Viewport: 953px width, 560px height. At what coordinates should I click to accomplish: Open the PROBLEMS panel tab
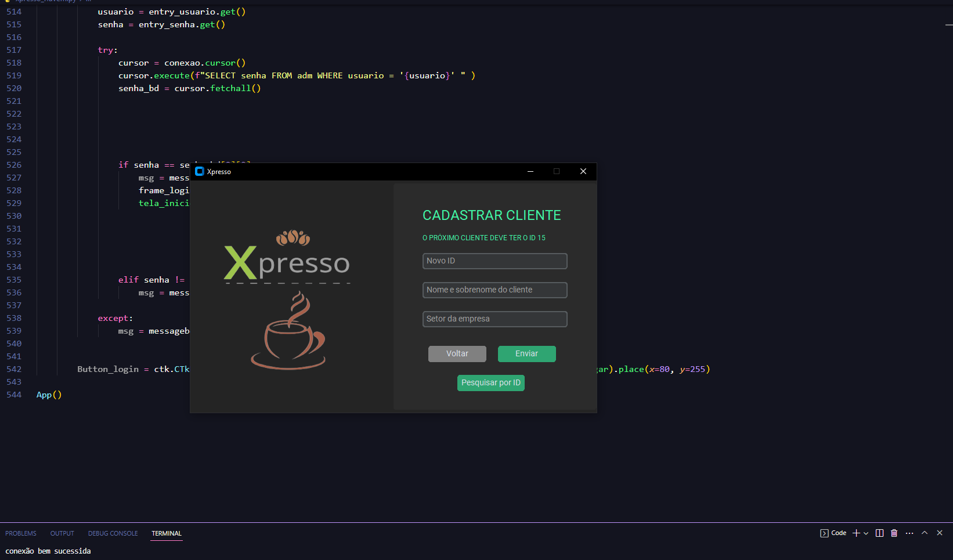click(20, 533)
